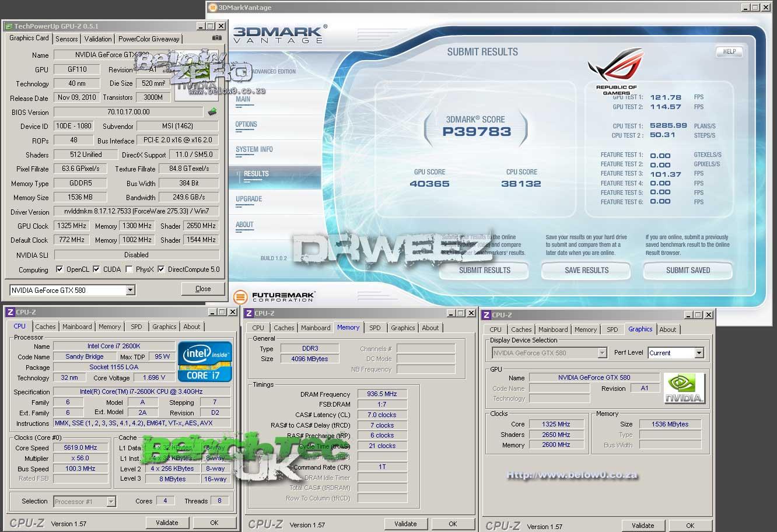Click the DRAM Frequency 936.5 MHz value
777x532 pixels.
pyautogui.click(x=382, y=394)
